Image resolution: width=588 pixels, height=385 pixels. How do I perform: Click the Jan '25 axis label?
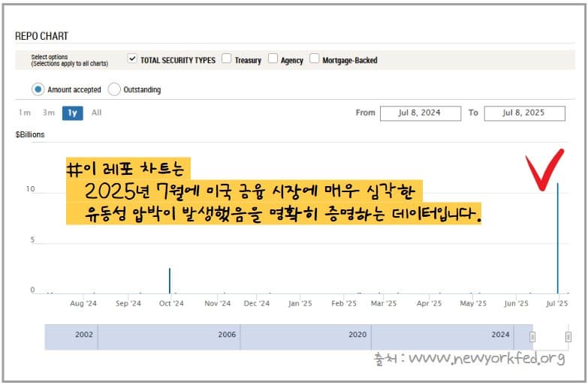click(300, 303)
